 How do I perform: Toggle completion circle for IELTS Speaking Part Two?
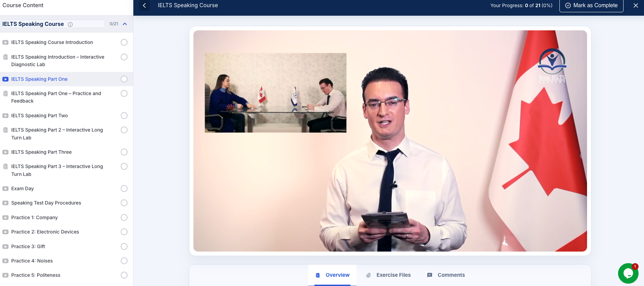point(124,116)
